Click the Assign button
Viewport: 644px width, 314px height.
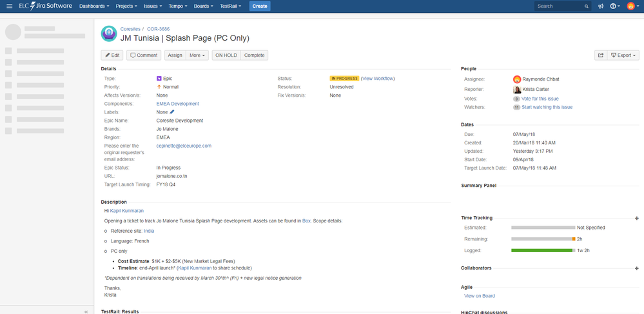[175, 55]
